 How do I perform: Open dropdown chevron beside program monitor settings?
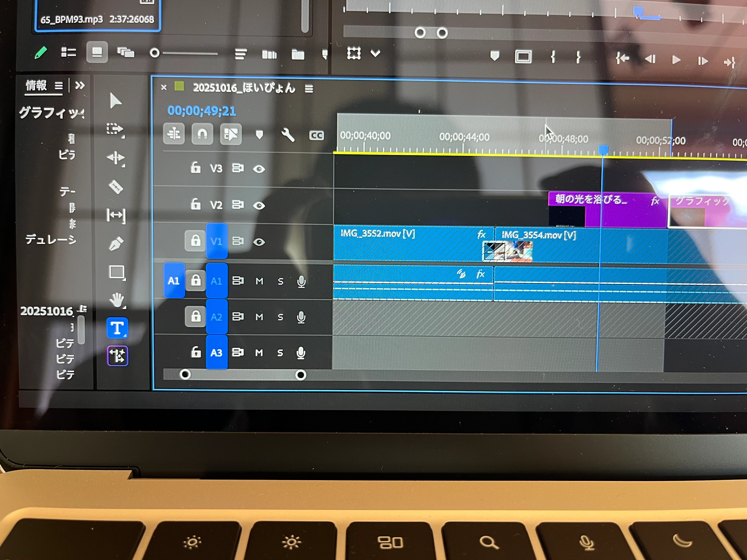(376, 53)
